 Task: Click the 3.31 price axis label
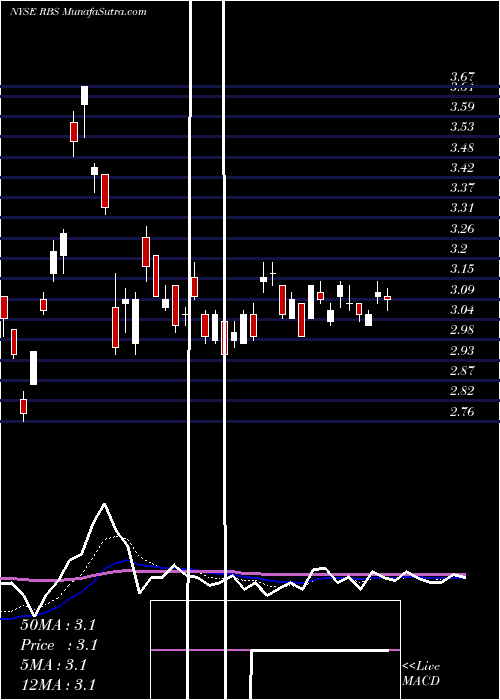coord(462,208)
